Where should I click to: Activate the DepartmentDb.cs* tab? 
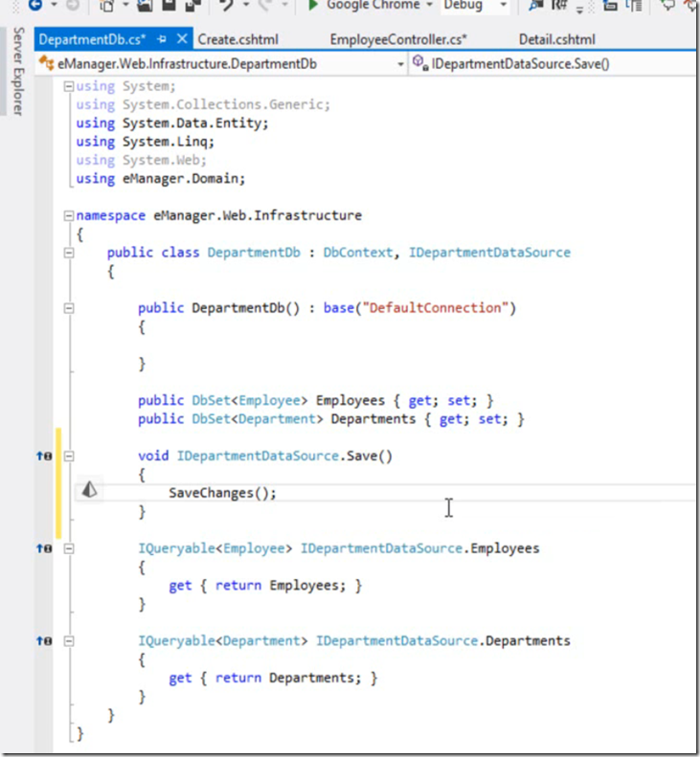(x=92, y=39)
